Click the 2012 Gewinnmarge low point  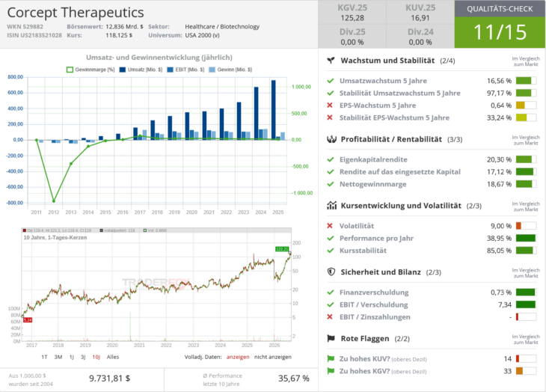coord(54,201)
